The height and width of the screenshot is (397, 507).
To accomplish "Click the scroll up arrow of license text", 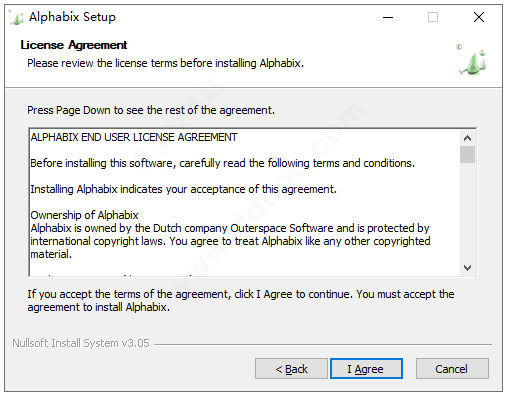I will coord(467,138).
